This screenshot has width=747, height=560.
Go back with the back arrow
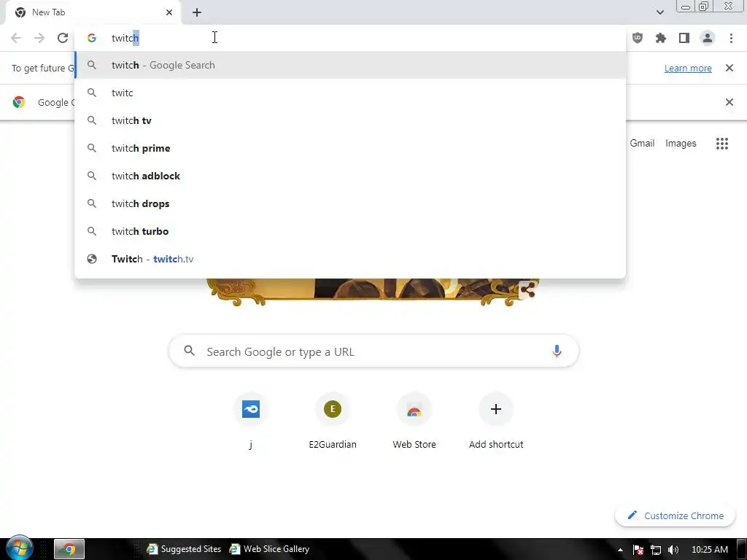click(x=16, y=38)
